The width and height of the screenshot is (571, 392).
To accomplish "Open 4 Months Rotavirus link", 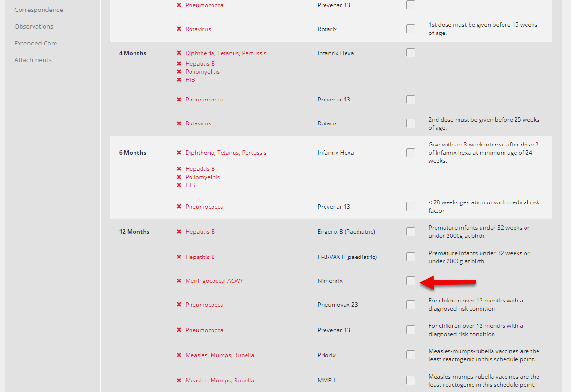I will (x=198, y=123).
